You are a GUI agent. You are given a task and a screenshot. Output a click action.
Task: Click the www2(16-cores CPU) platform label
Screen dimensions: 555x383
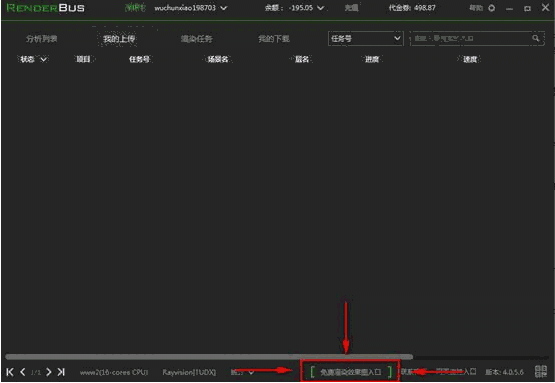(x=114, y=372)
